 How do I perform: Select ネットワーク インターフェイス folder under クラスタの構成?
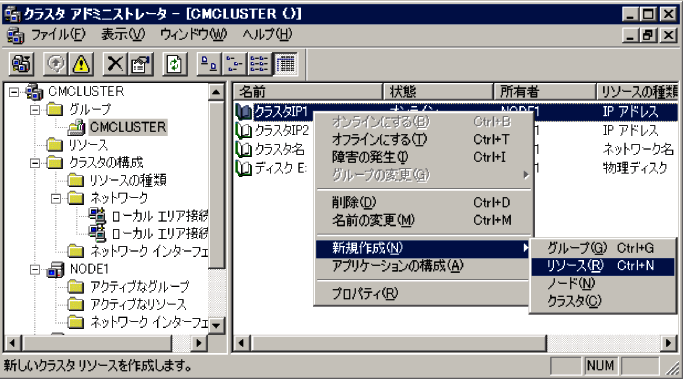click(x=139, y=251)
